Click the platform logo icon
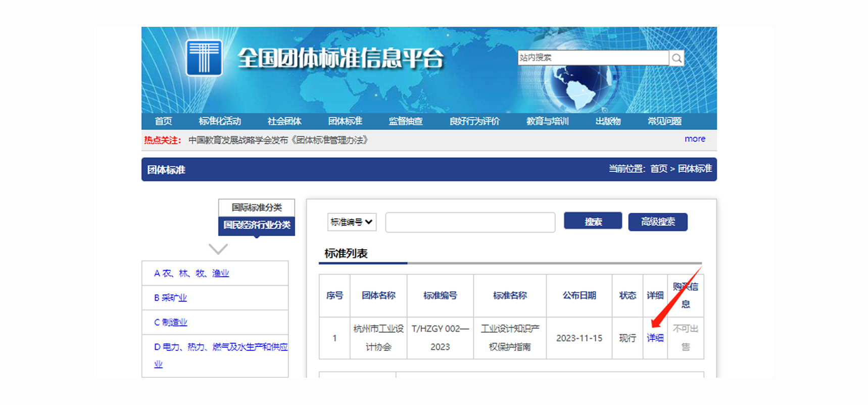 point(204,58)
